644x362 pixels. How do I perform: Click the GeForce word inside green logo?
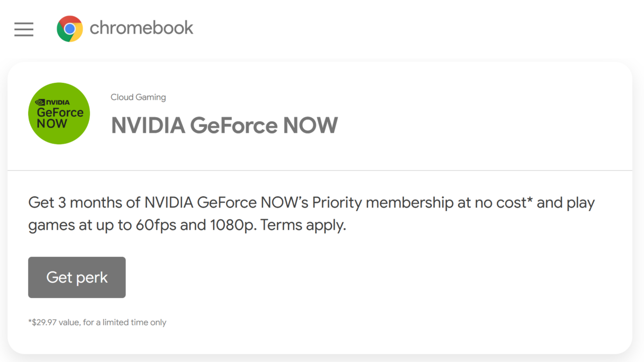(60, 113)
